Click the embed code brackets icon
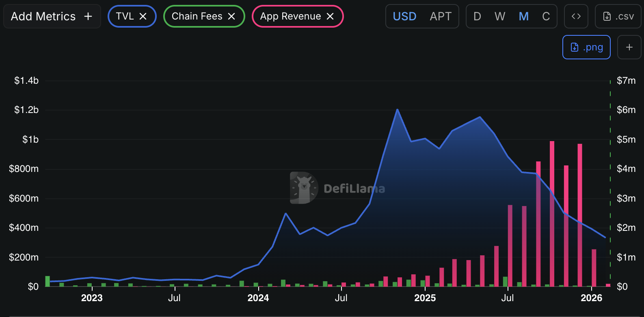 [x=576, y=16]
